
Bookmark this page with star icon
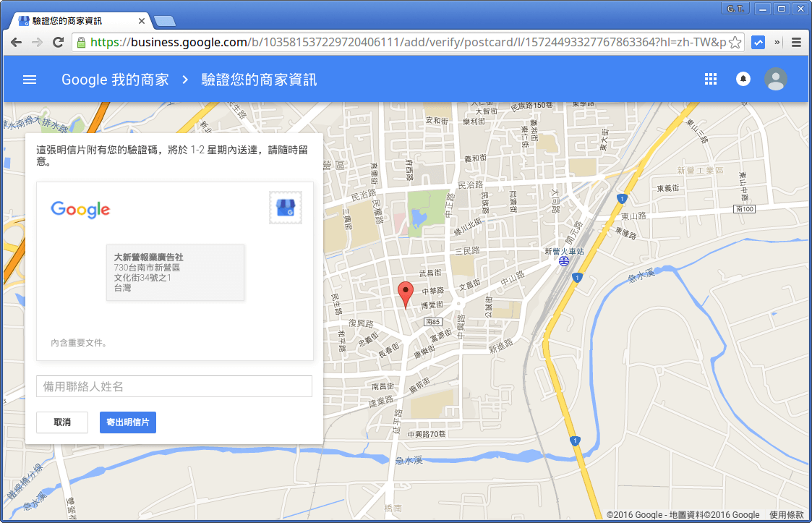click(x=735, y=42)
